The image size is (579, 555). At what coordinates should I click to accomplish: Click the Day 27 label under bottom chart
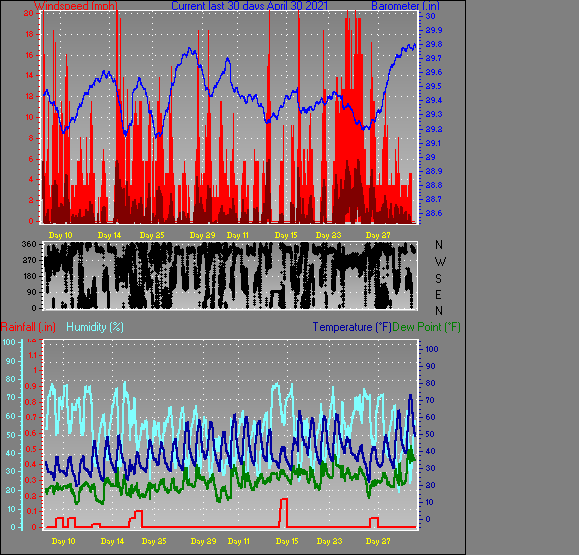click(x=378, y=541)
